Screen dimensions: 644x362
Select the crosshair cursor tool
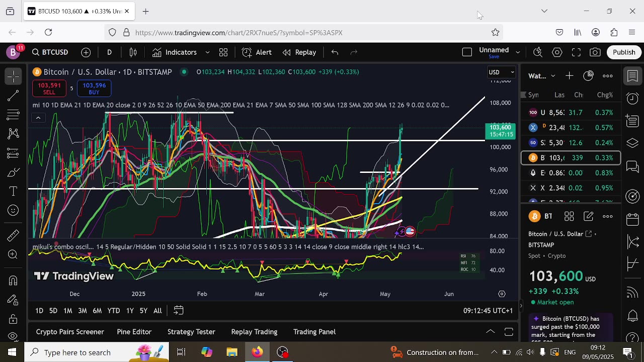[x=13, y=76]
